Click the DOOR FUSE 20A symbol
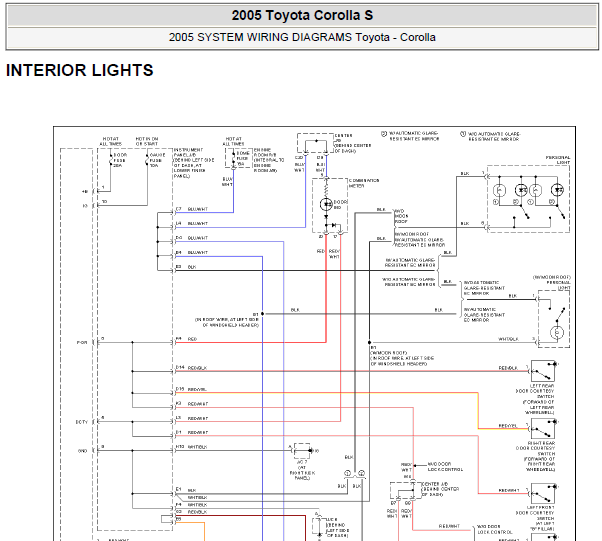This screenshot has height=541, width=602. coord(112,159)
